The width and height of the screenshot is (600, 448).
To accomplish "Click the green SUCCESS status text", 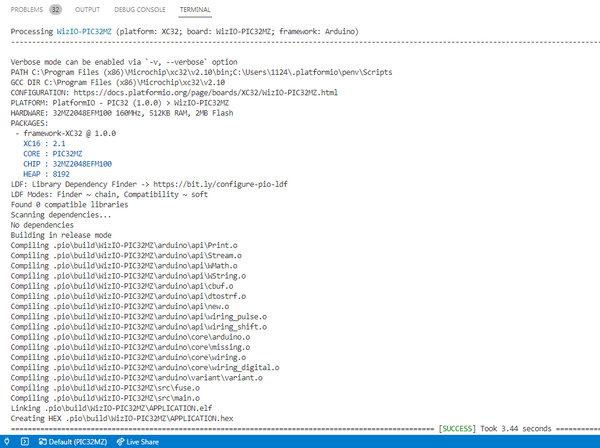I will pos(457,428).
